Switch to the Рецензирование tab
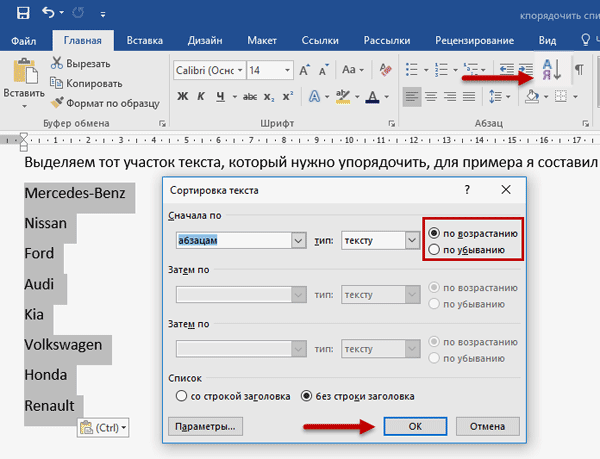Image resolution: width=600 pixels, height=459 pixels. pos(474,41)
